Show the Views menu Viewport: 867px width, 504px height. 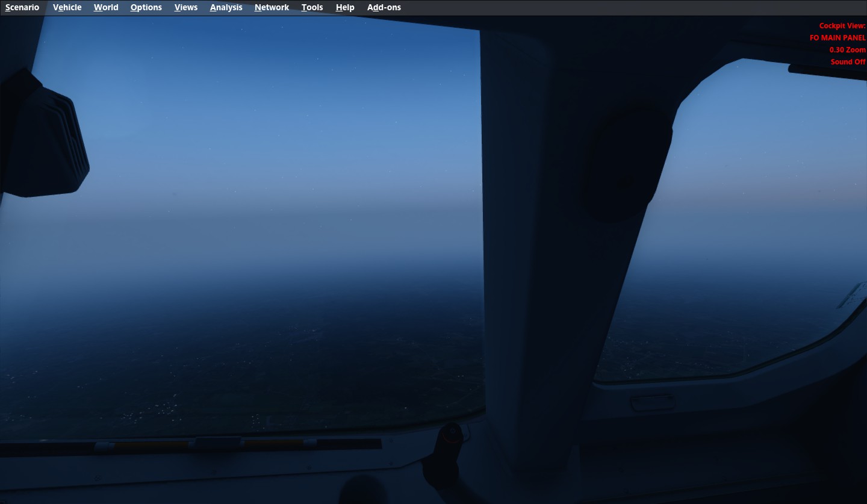[x=186, y=7]
